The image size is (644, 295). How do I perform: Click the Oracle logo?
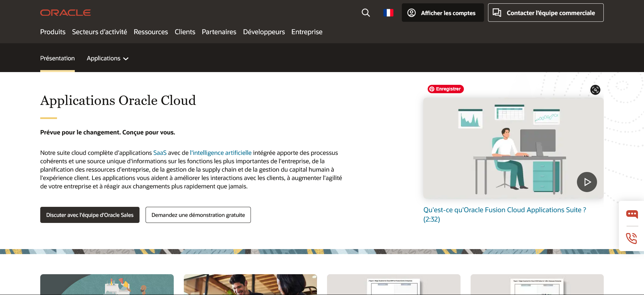point(65,13)
